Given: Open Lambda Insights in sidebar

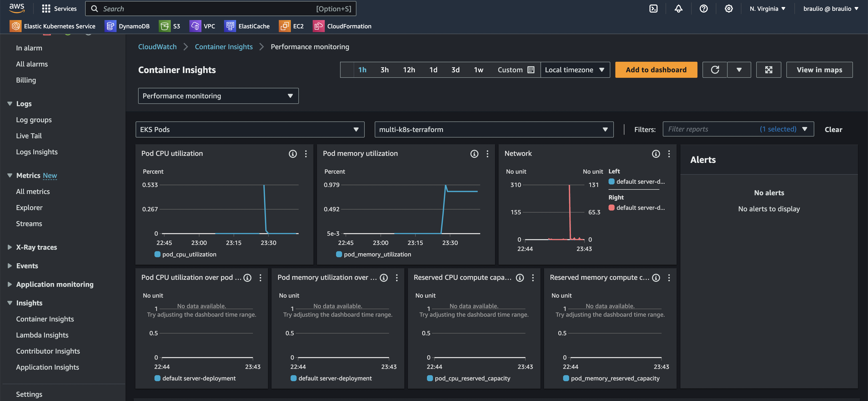Looking at the screenshot, I should coord(42,335).
